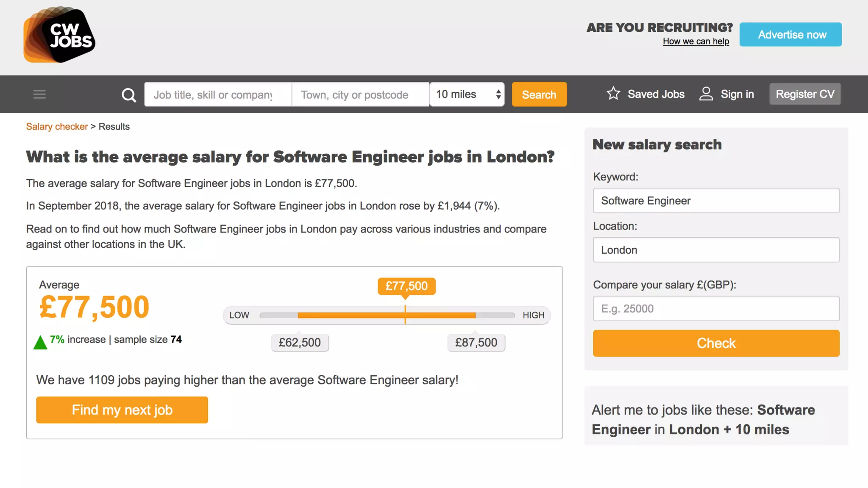Click the Sign in user icon
Image resolution: width=868 pixels, height=488 pixels.
tap(706, 94)
